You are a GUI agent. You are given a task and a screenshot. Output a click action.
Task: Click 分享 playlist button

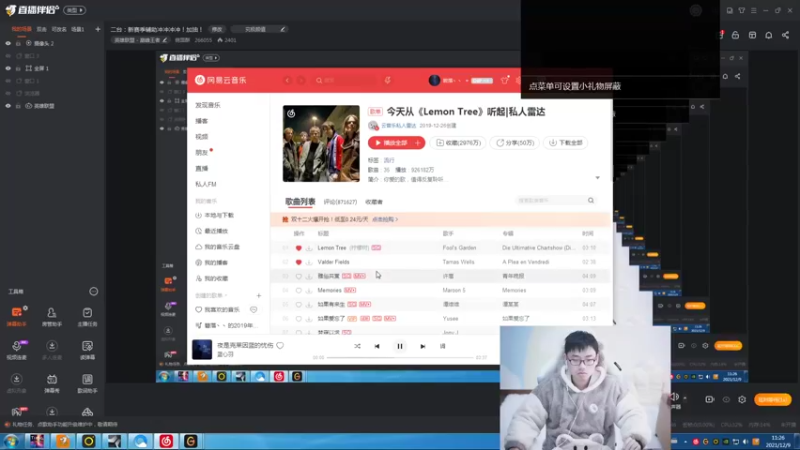[515, 143]
